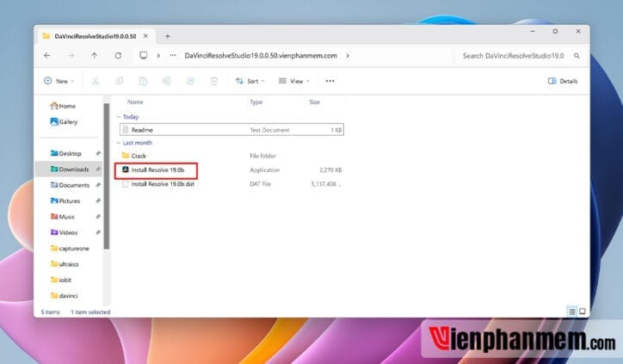623x364 pixels.
Task: Click the This PC monitor icon
Action: [x=144, y=56]
